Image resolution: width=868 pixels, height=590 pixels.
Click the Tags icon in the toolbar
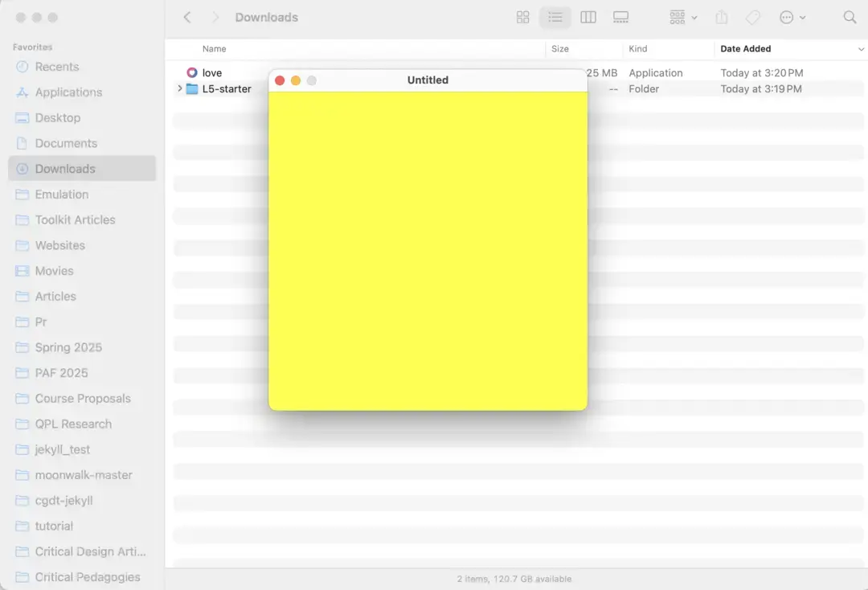(x=752, y=17)
